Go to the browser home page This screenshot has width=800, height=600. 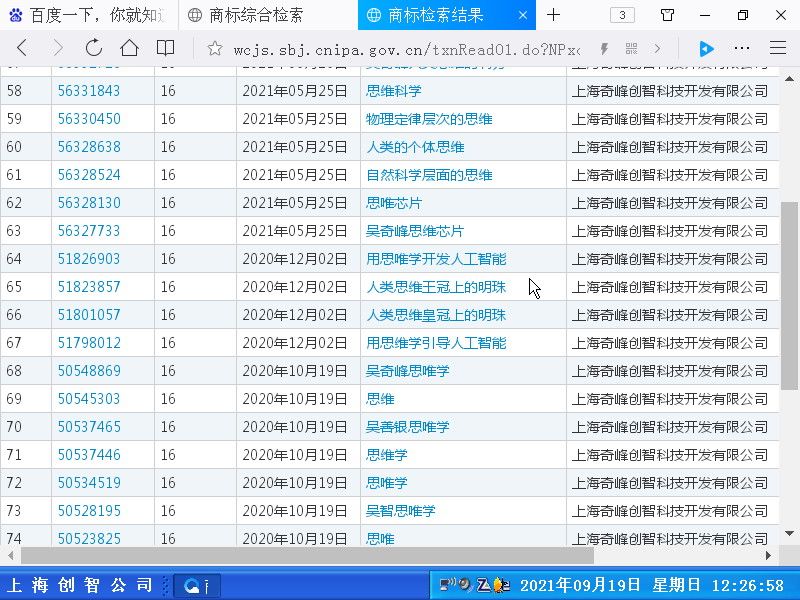point(129,48)
